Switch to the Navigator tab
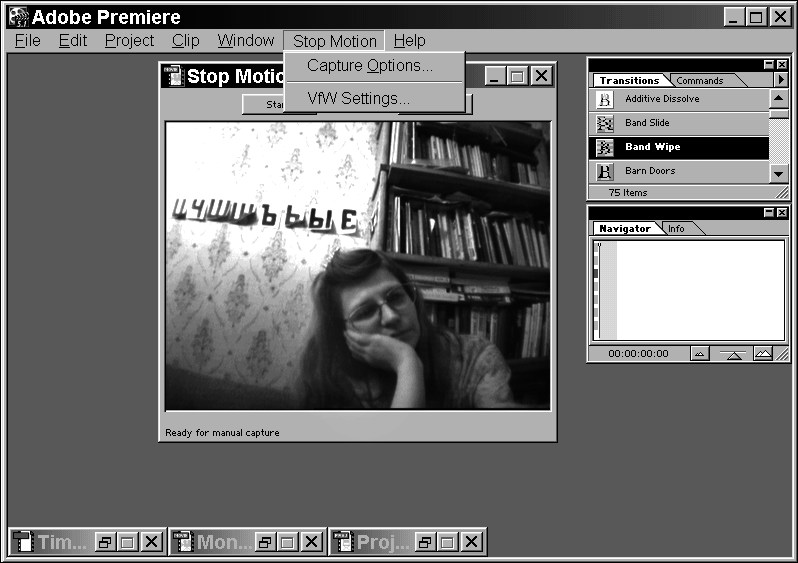Image resolution: width=798 pixels, height=563 pixels. [x=625, y=229]
